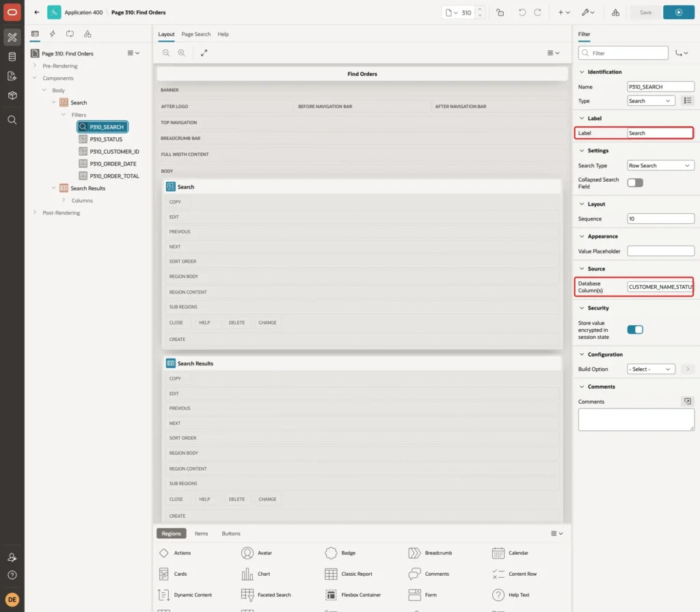Switch gallery to the Items tab
Screen dimensions: 700x612
(202, 533)
